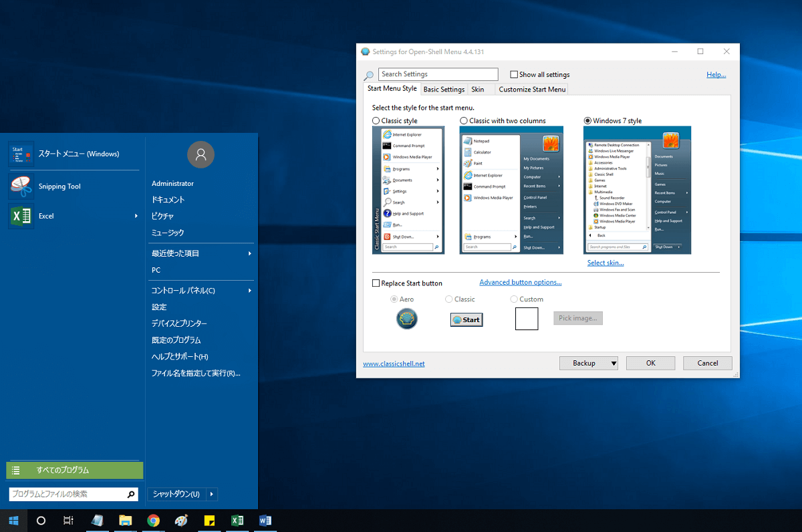Switch to the Customize Start Menu tab
802x532 pixels.
point(532,90)
